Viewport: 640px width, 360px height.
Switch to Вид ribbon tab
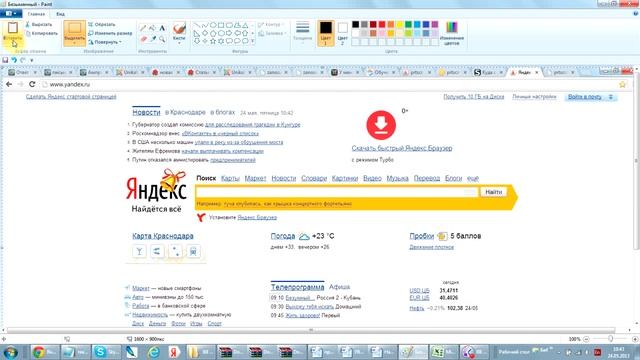[x=60, y=14]
